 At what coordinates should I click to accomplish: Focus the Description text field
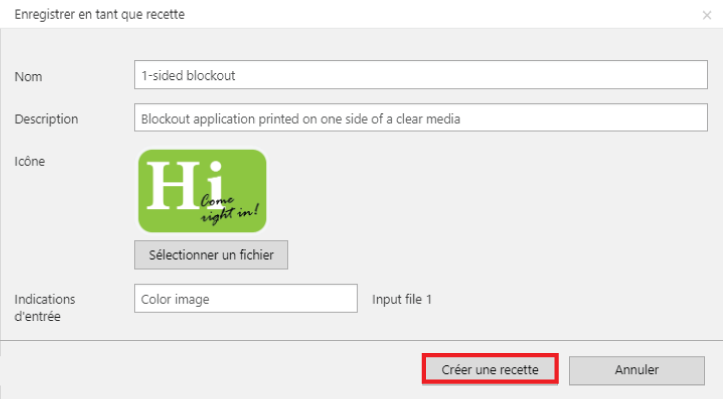click(421, 118)
